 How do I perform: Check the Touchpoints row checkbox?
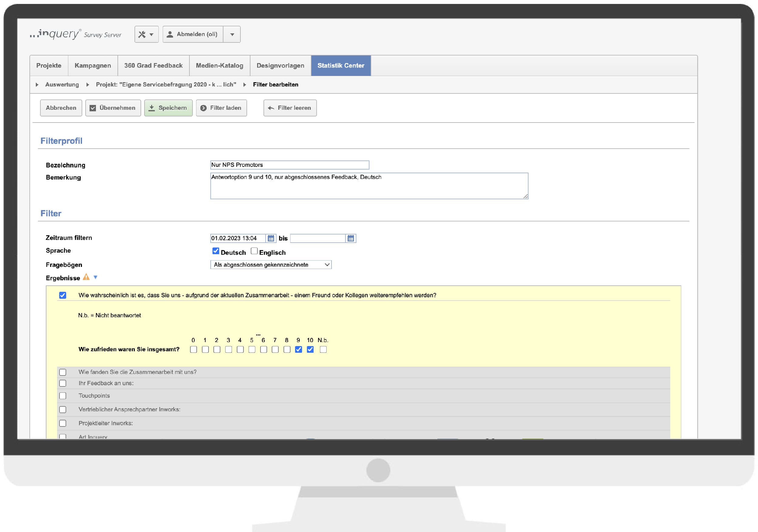coord(63,396)
